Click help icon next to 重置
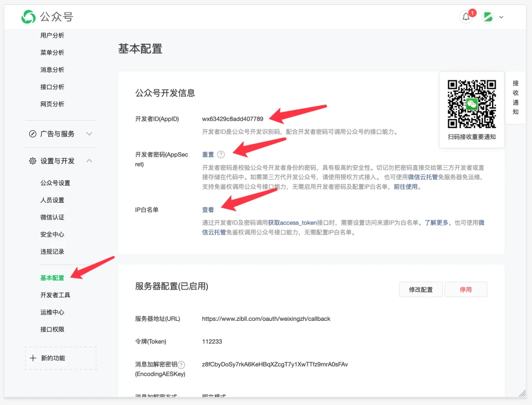Viewport: 532px width, 405px height. coord(221,154)
